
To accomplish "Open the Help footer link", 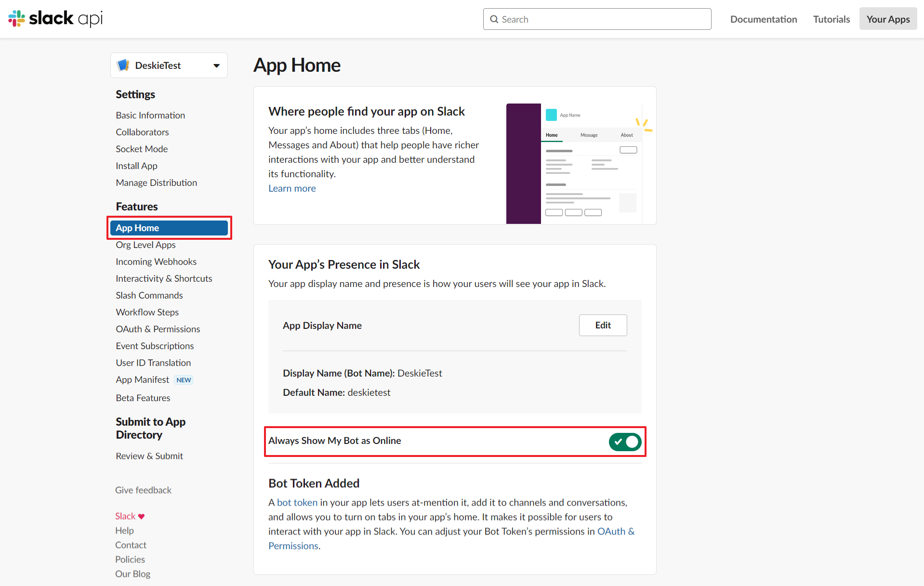I will tap(124, 531).
